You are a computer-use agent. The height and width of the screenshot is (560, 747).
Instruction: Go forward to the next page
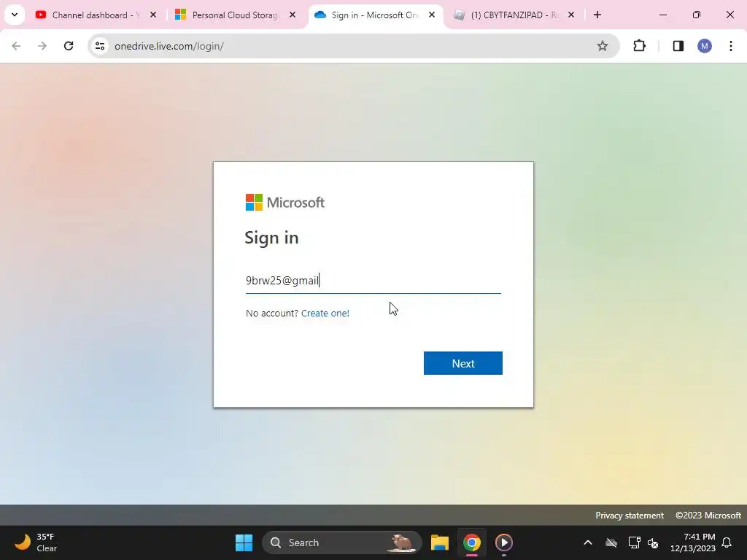pos(42,46)
